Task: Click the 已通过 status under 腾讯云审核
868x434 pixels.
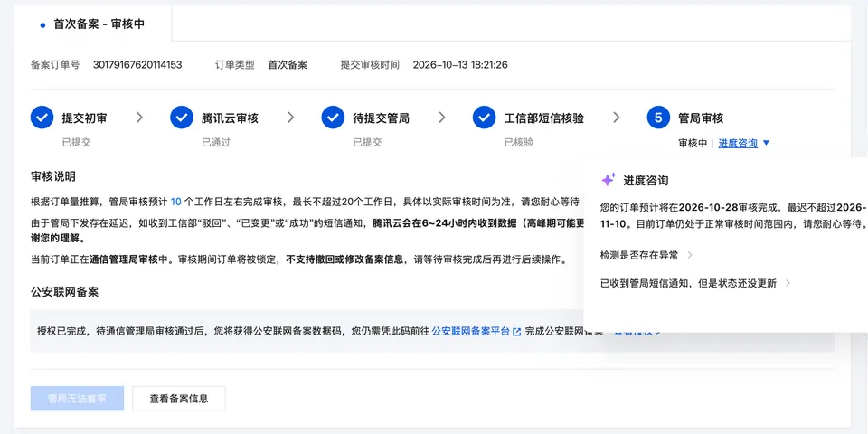Action: coord(216,143)
